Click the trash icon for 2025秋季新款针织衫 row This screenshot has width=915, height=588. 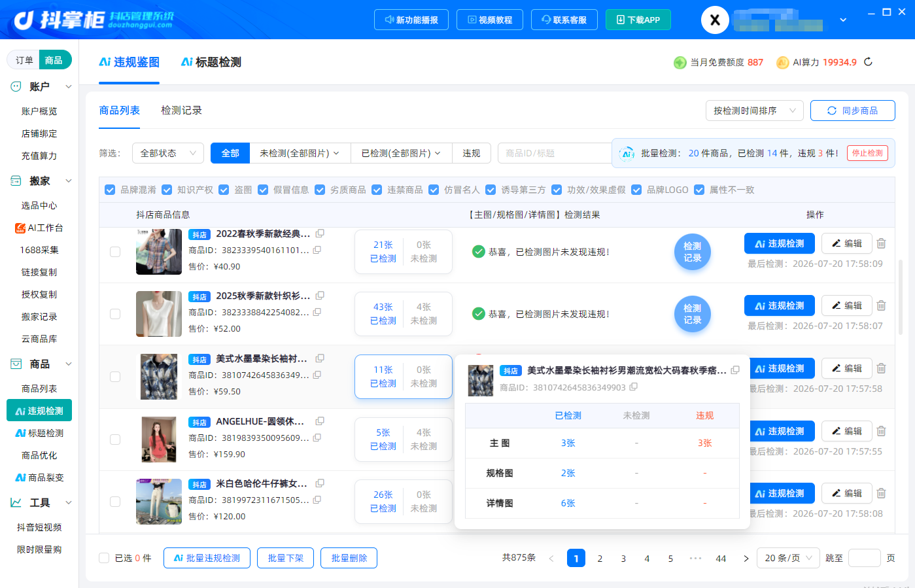[881, 305]
